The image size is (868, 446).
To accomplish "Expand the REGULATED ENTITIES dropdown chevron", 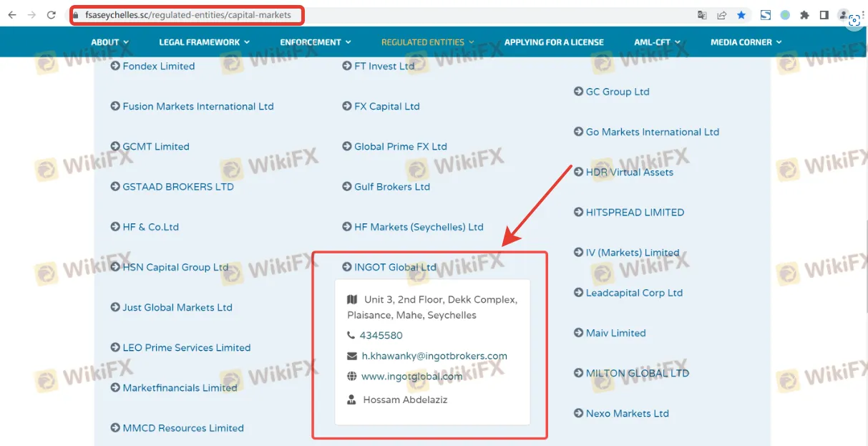I will [472, 42].
